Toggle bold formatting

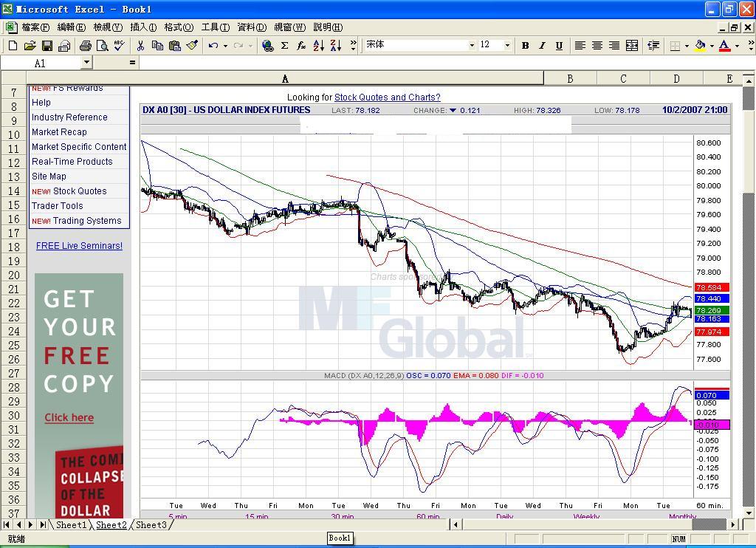coord(525,45)
